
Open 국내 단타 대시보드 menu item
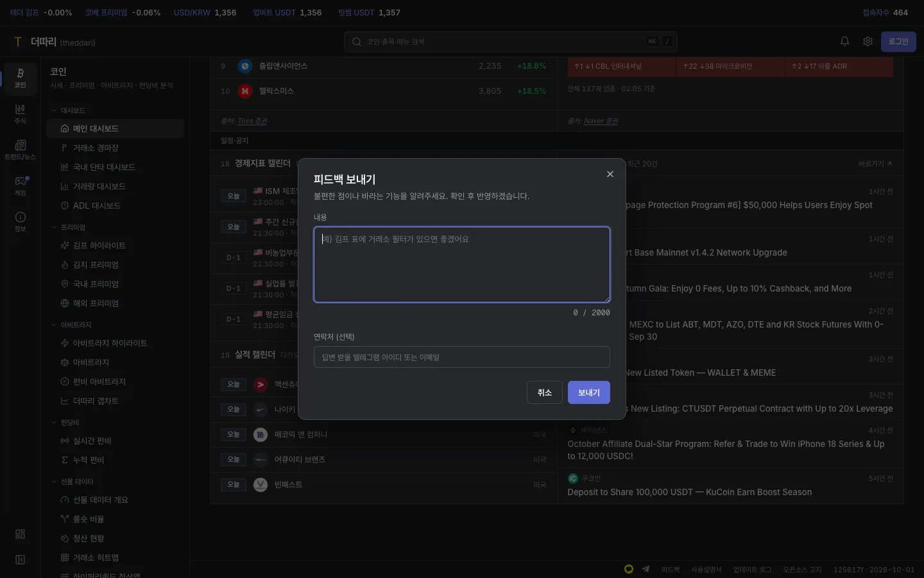[116, 167]
